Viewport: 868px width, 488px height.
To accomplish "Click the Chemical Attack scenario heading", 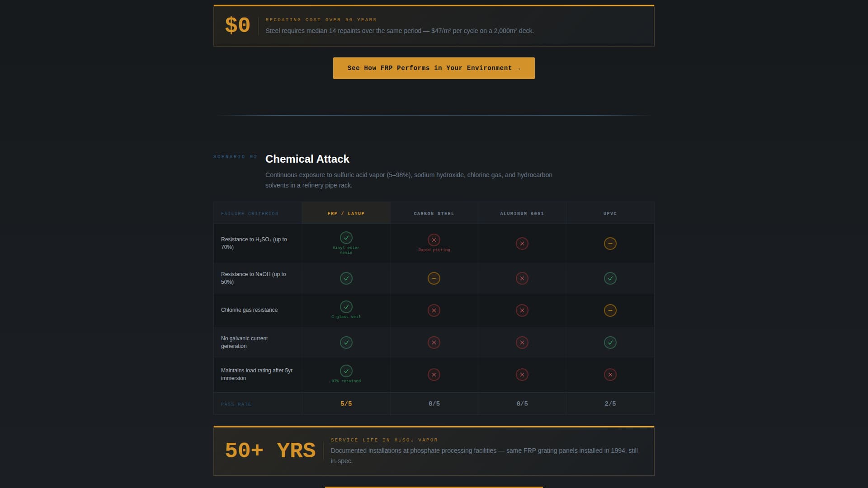I will 307,159.
